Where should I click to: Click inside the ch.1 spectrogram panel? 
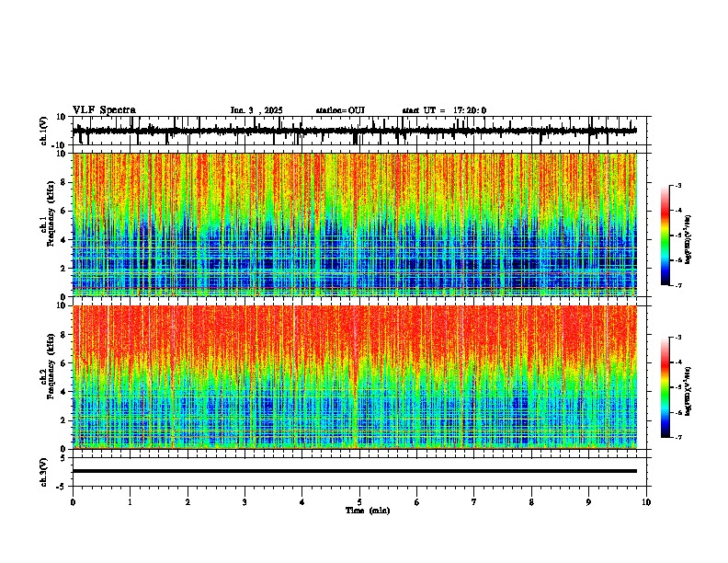355,224
